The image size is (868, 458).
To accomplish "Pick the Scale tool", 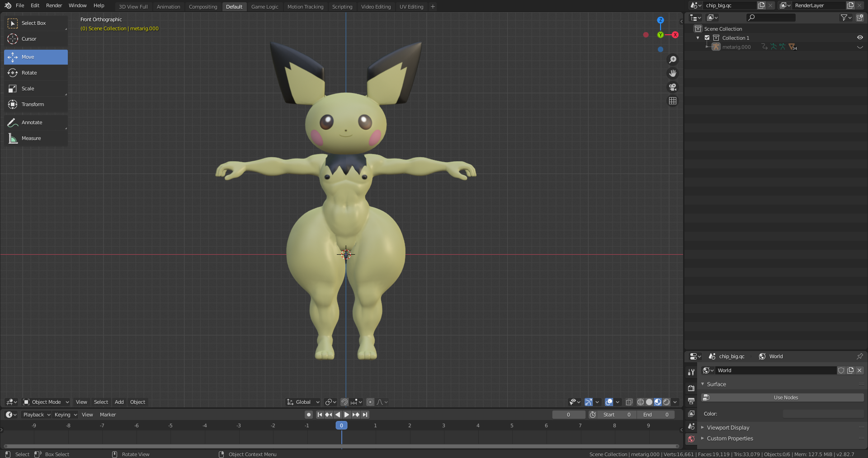I will [x=36, y=89].
